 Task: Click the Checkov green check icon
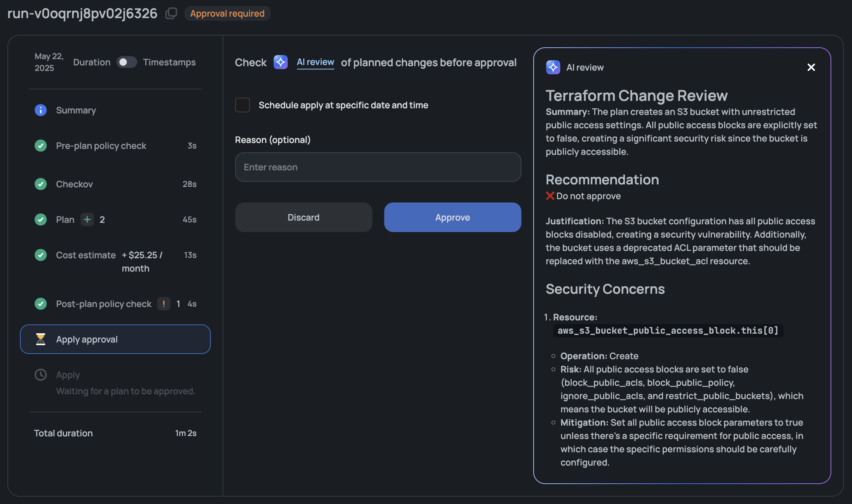point(41,184)
